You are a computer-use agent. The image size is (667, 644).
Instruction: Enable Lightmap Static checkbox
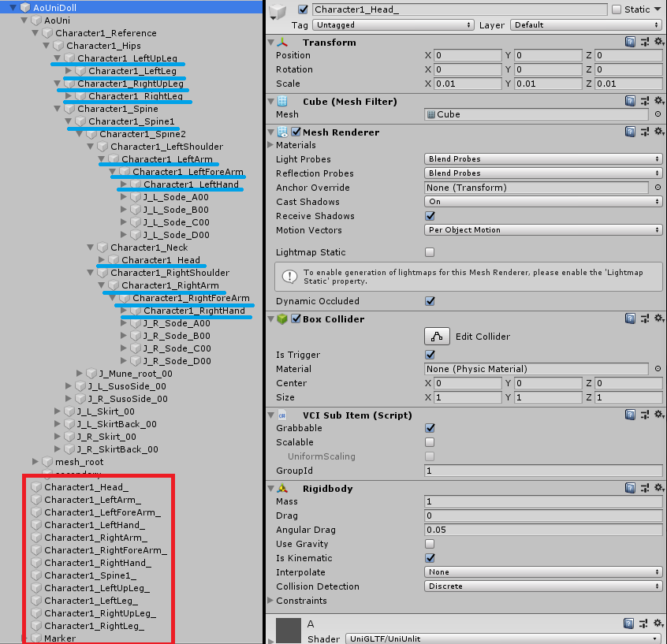point(430,252)
